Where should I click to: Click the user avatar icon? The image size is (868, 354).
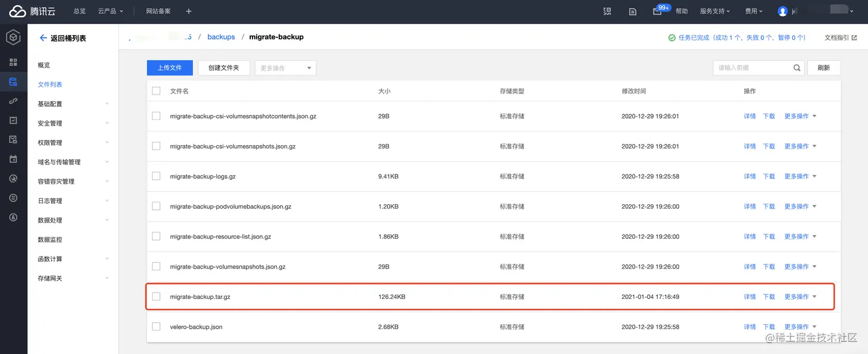tap(782, 11)
